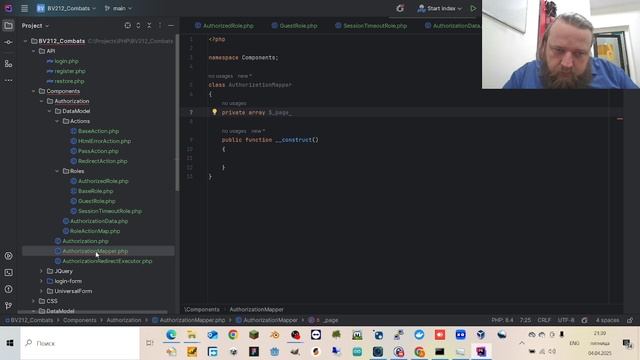Open the main git branch dropdown
Screen dimensions: 640x360
(118, 8)
